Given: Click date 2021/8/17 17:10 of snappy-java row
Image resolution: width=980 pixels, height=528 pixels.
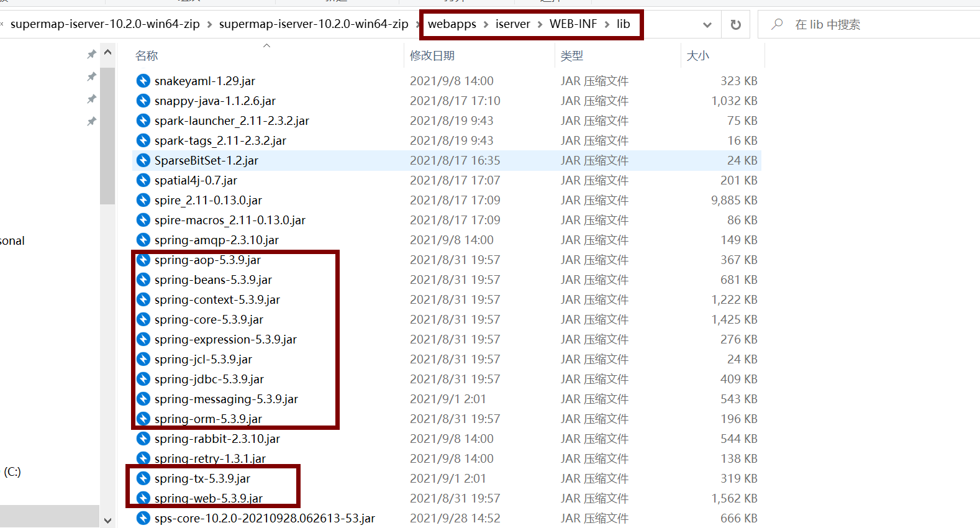Looking at the screenshot, I should click(x=455, y=101).
